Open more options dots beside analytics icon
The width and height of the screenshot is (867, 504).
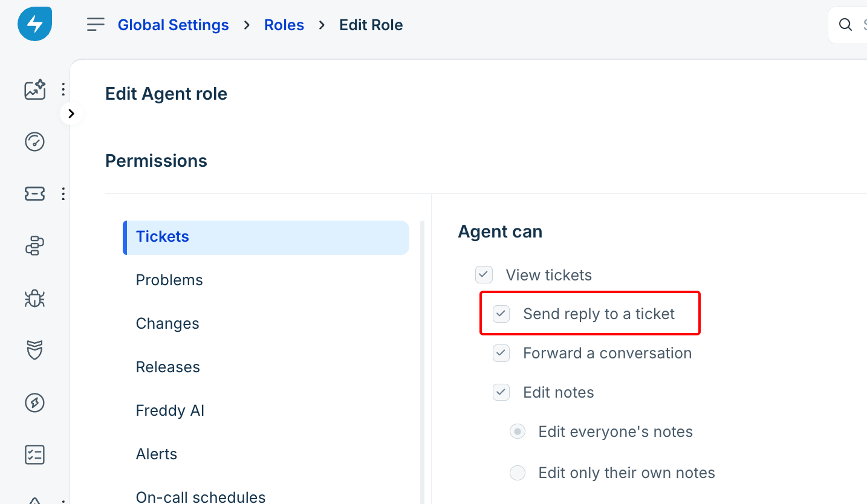(x=63, y=89)
